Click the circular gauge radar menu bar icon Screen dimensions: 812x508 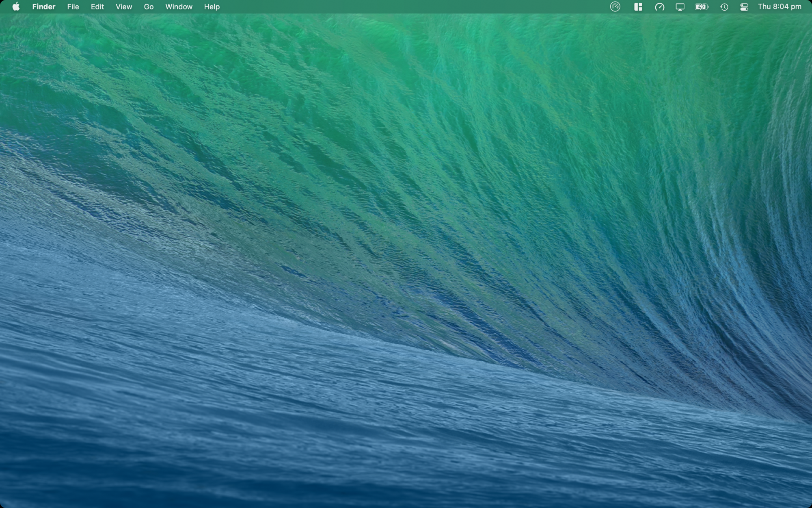615,7
